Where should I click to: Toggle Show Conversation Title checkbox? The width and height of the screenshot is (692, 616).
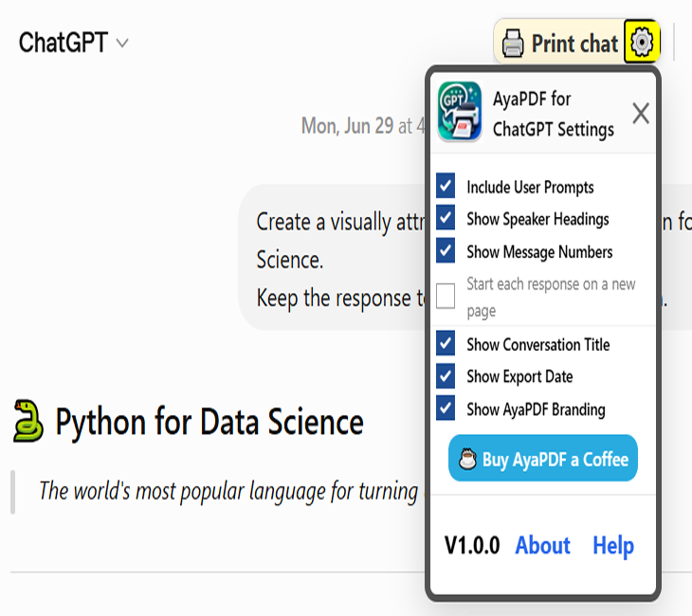point(446,343)
